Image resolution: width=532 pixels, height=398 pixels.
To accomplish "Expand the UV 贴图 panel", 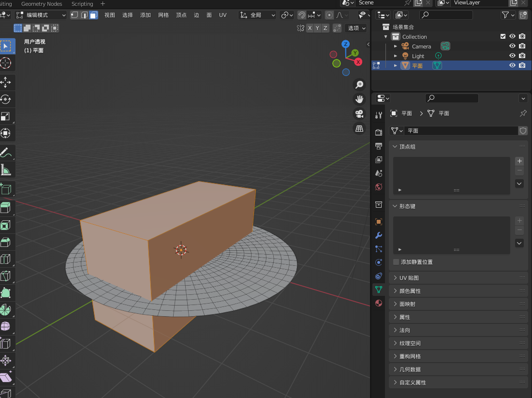I will [x=458, y=278].
